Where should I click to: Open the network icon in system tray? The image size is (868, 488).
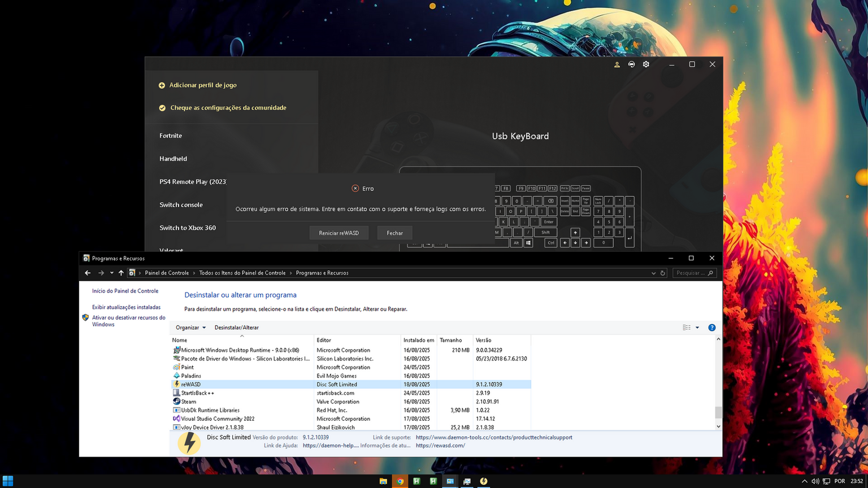coord(826,481)
